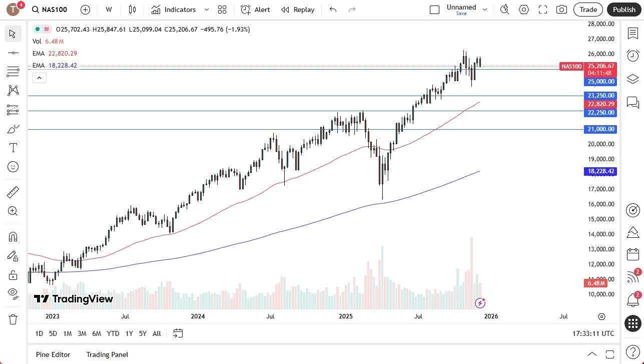
Task: Select the 1Y time range
Action: click(x=129, y=333)
